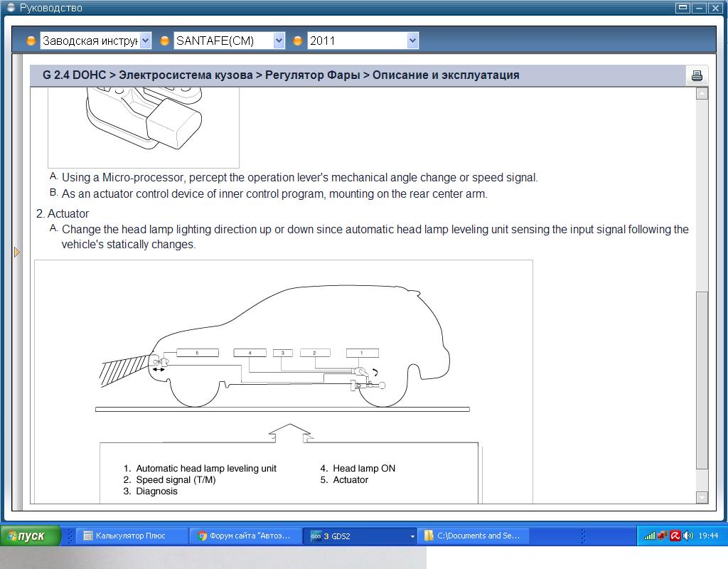Click "G 2.4 DOHC" in the breadcrumb
The width and height of the screenshot is (728, 569).
coord(74,75)
